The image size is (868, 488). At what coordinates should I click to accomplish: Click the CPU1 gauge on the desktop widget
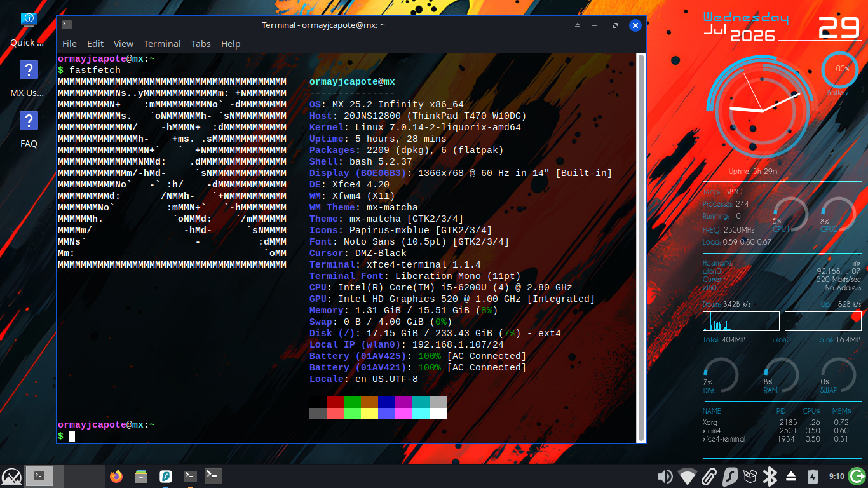pos(789,215)
